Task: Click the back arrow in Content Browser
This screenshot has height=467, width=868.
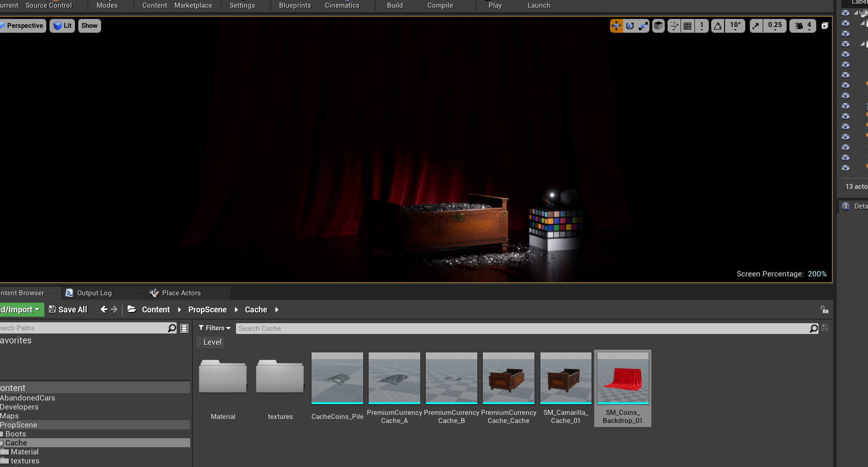Action: (x=104, y=309)
